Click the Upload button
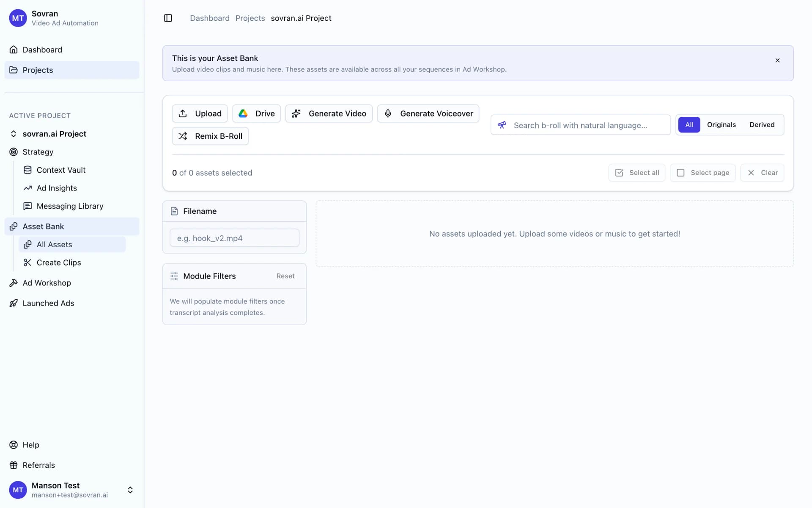The image size is (812, 508). [x=200, y=113]
